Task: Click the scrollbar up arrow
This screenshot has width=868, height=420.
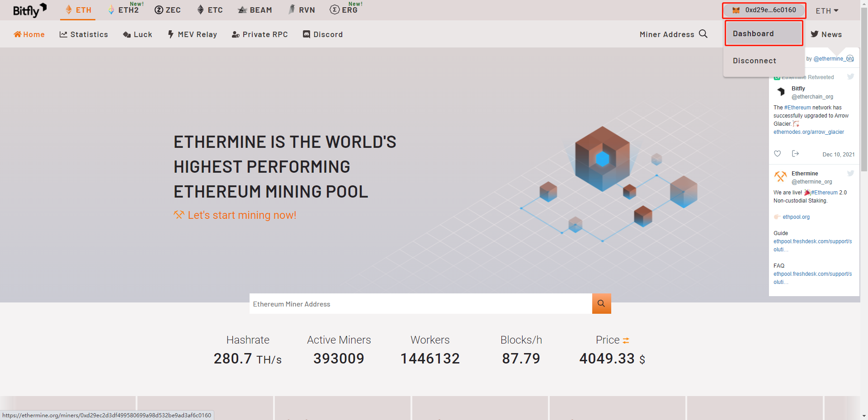Action: pos(864,4)
